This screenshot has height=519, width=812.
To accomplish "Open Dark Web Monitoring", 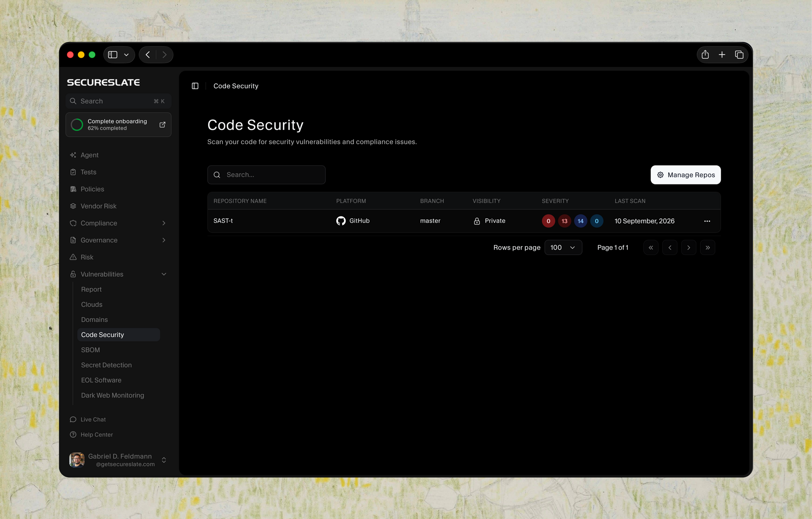I will [x=112, y=395].
